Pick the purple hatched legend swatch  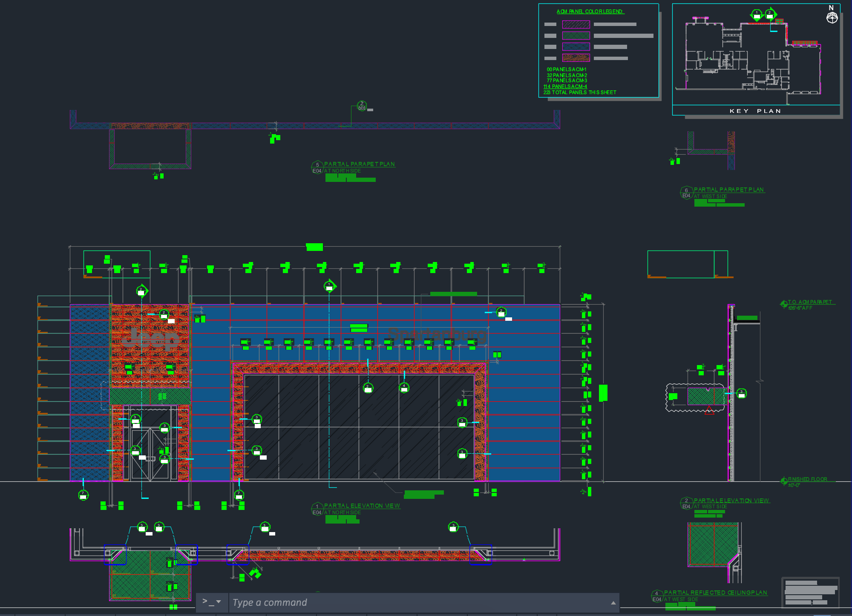[576, 25]
